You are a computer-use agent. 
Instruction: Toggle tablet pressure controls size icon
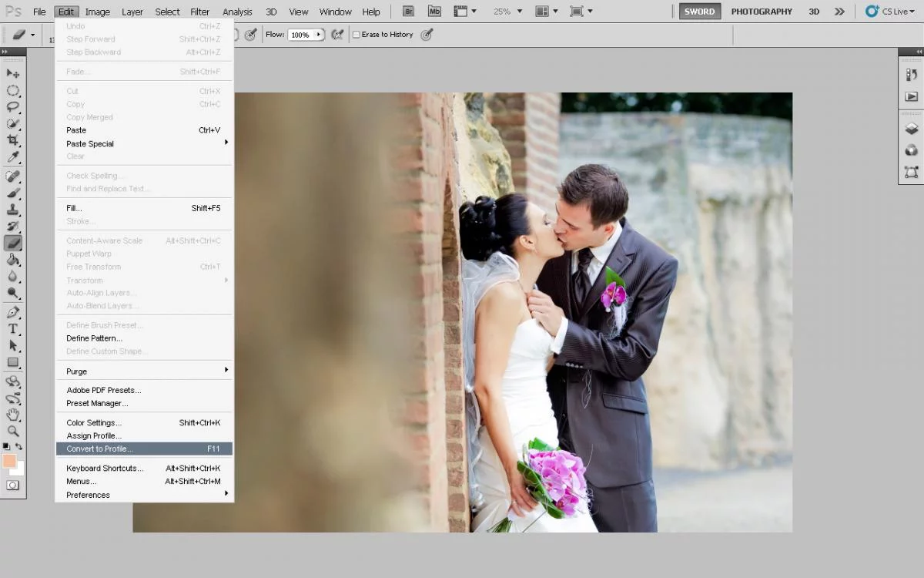click(x=427, y=35)
